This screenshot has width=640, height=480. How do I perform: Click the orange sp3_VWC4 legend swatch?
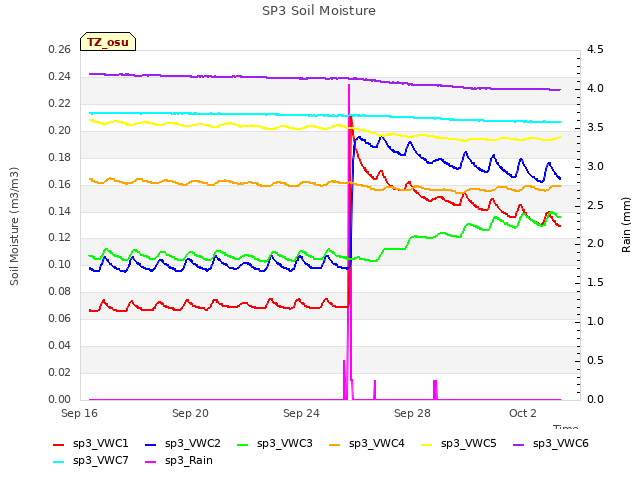pyautogui.click(x=335, y=444)
